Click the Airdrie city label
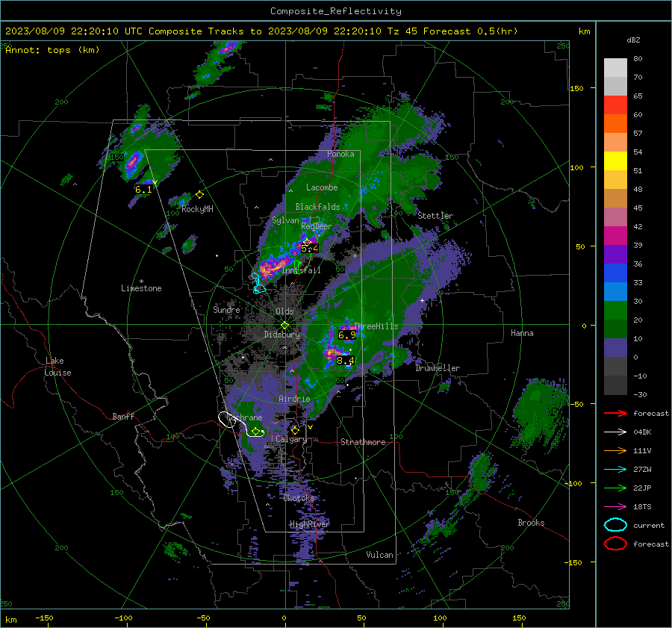This screenshot has height=628, width=672. 294,399
